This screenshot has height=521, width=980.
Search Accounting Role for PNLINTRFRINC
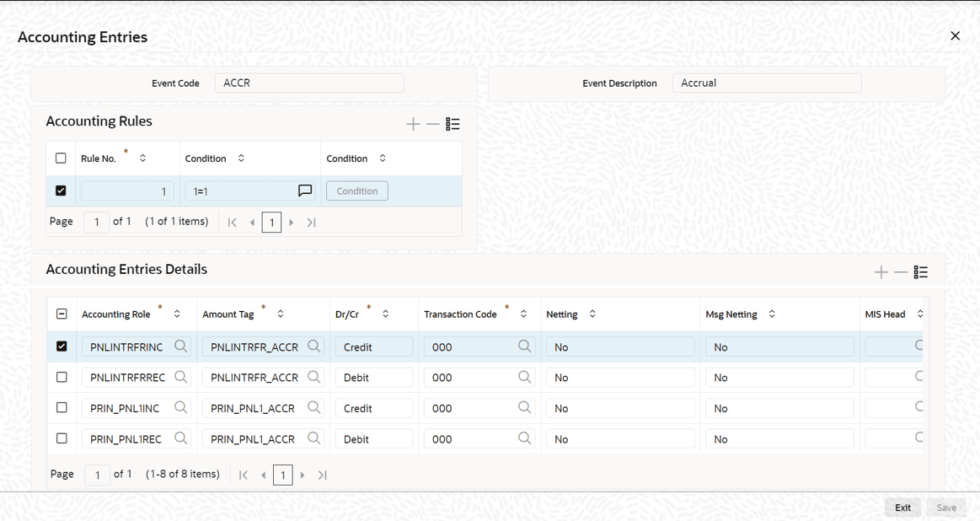coord(180,346)
